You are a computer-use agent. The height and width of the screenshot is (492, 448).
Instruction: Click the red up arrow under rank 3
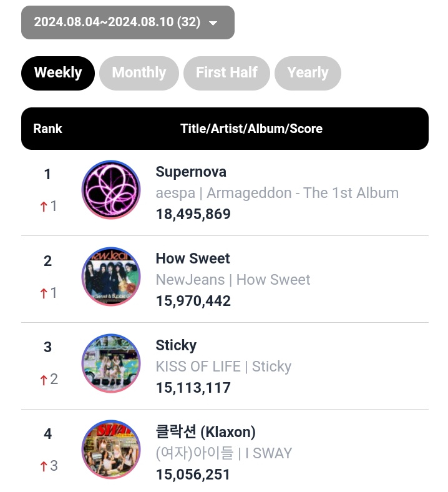(x=44, y=380)
